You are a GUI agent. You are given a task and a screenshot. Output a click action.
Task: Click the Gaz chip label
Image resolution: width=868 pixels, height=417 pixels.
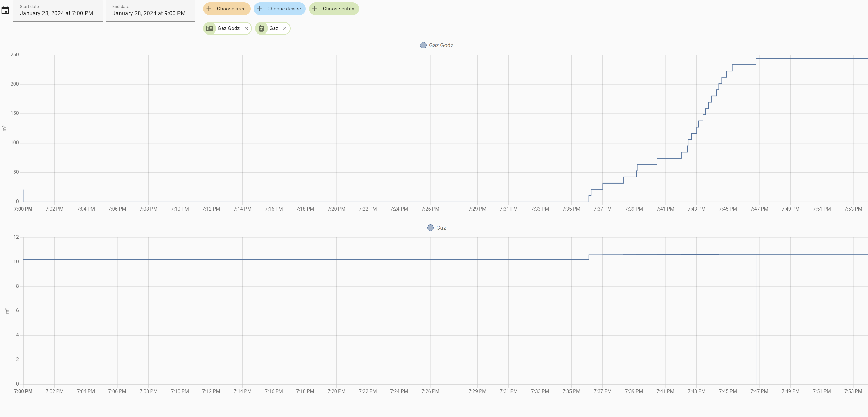(274, 28)
